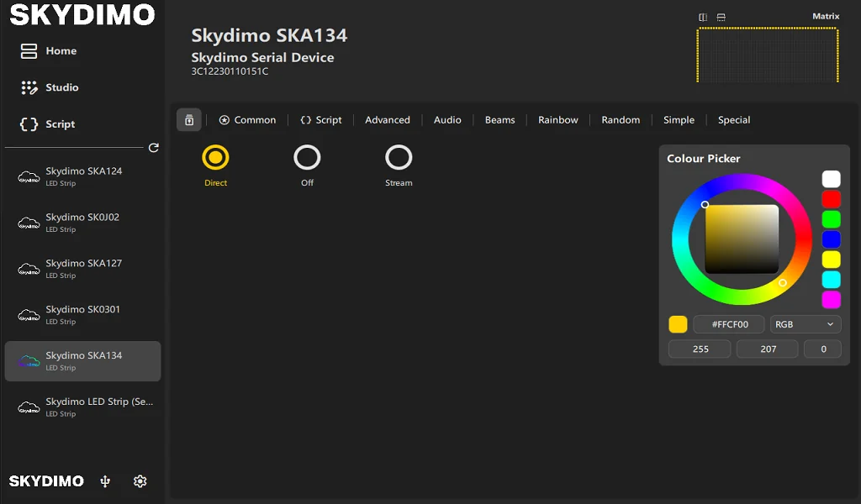Pick the magenta preset color swatch
The height and width of the screenshot is (504, 861).
tap(831, 300)
